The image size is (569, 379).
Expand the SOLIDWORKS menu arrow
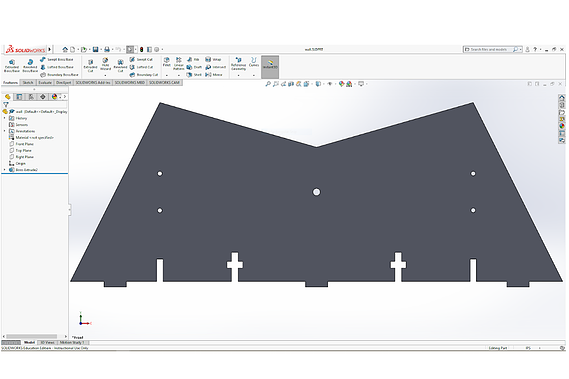(x=50, y=49)
